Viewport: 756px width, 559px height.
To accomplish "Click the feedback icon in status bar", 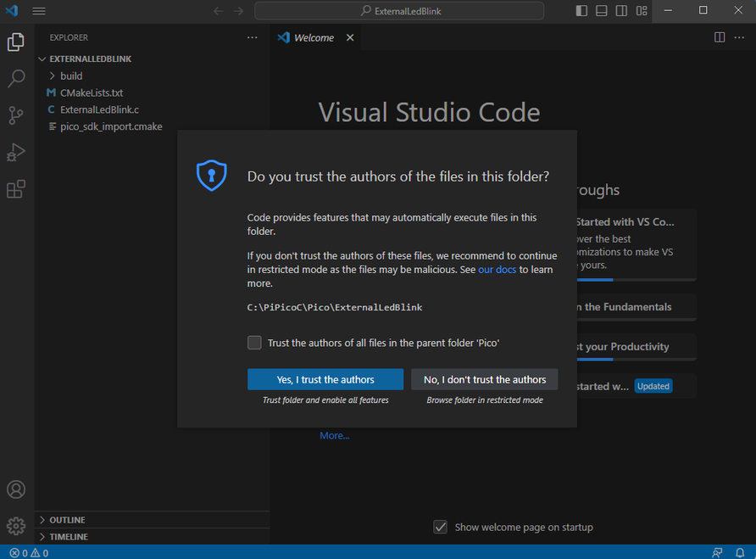I will tap(717, 553).
